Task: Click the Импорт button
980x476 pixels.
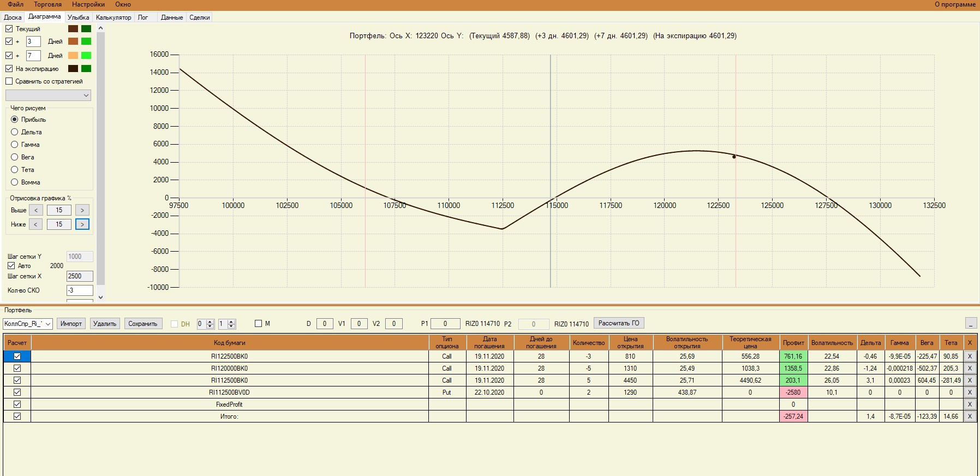Action: 71,324
